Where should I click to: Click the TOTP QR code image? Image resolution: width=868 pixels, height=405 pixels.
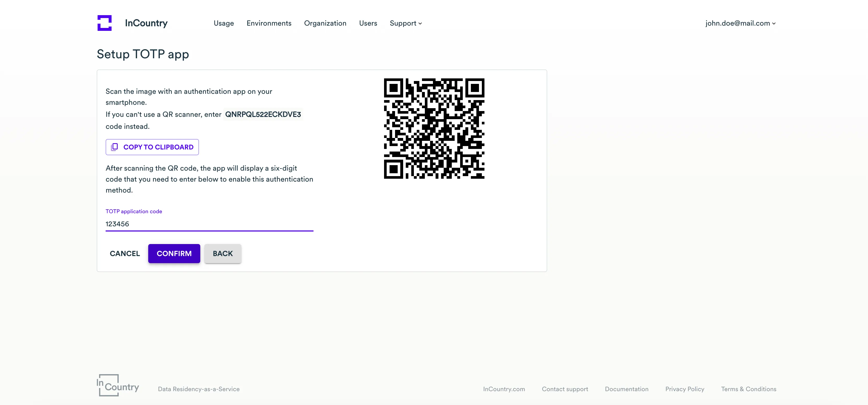pyautogui.click(x=434, y=128)
